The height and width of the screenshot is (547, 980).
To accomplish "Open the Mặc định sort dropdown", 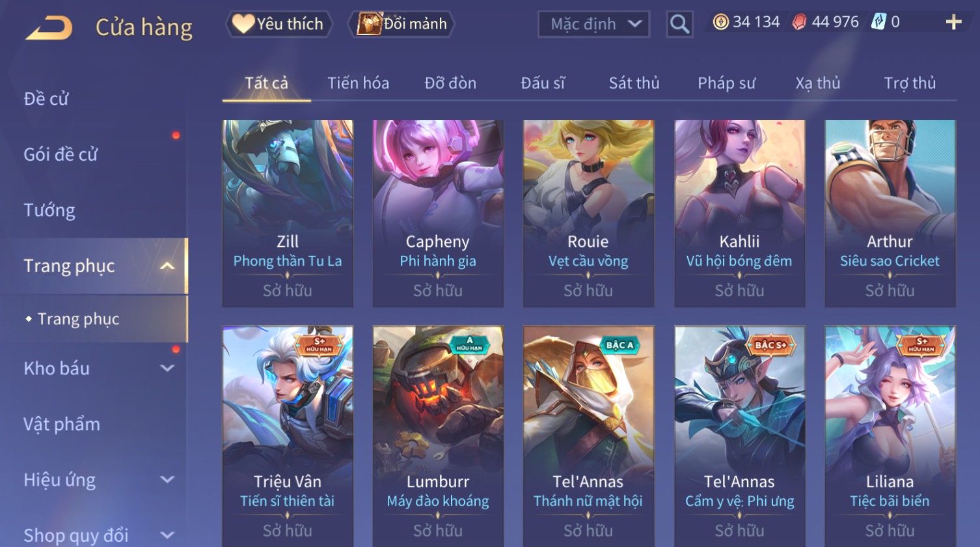I will (x=593, y=24).
